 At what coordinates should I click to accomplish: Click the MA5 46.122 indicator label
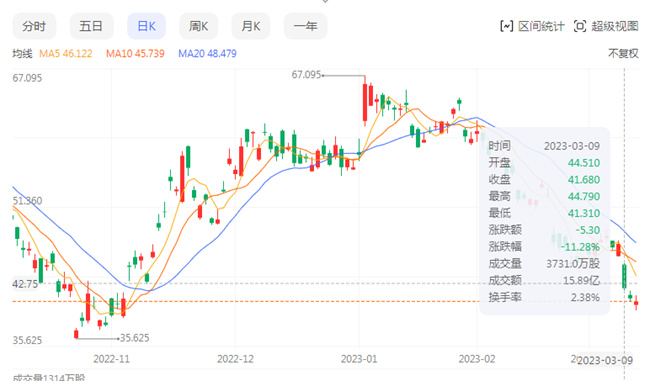[x=65, y=53]
